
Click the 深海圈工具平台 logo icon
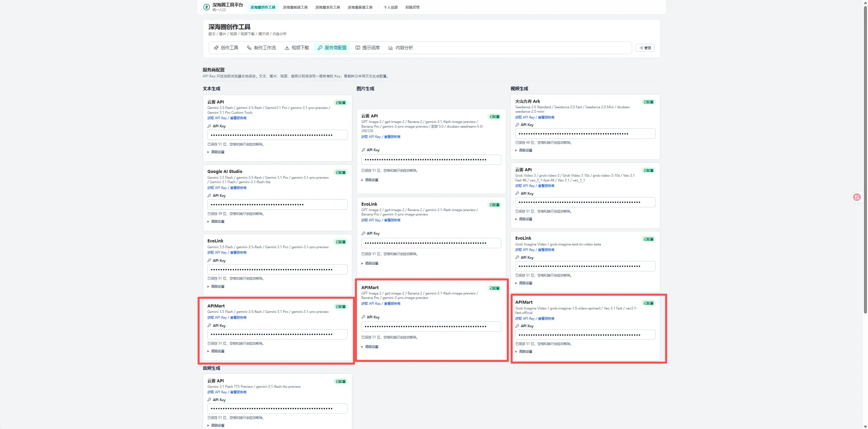pyautogui.click(x=206, y=7)
